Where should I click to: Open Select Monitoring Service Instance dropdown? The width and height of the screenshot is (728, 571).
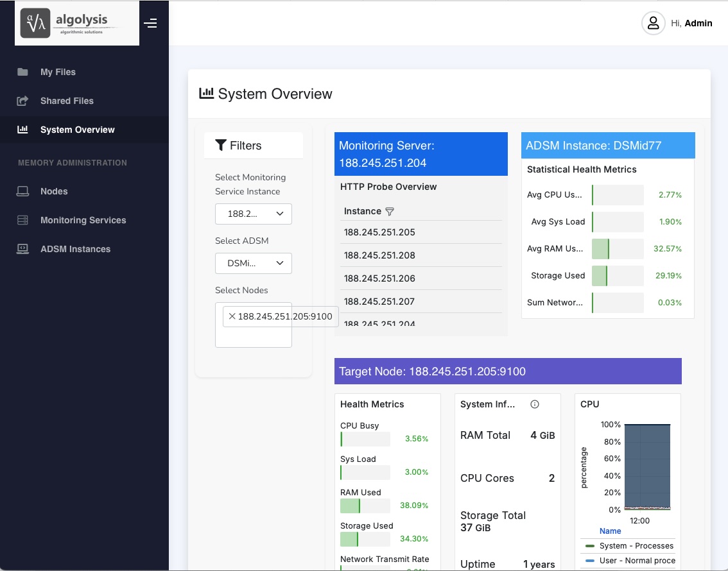253,214
